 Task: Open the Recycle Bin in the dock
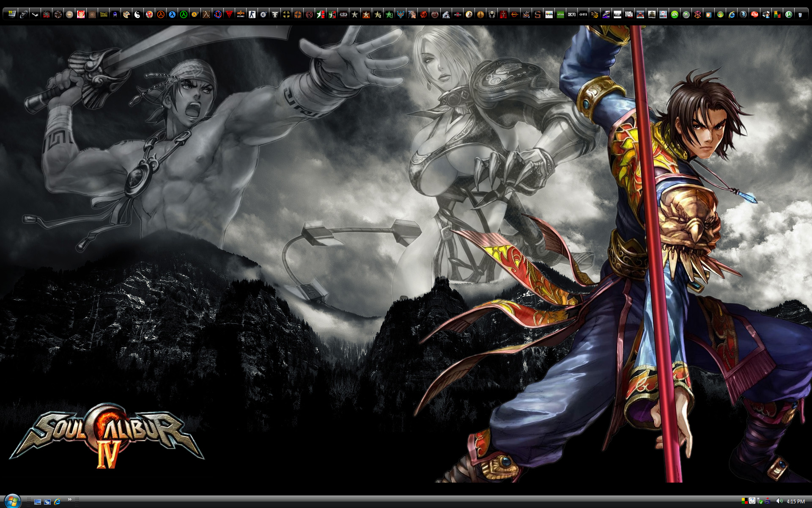(x=800, y=14)
